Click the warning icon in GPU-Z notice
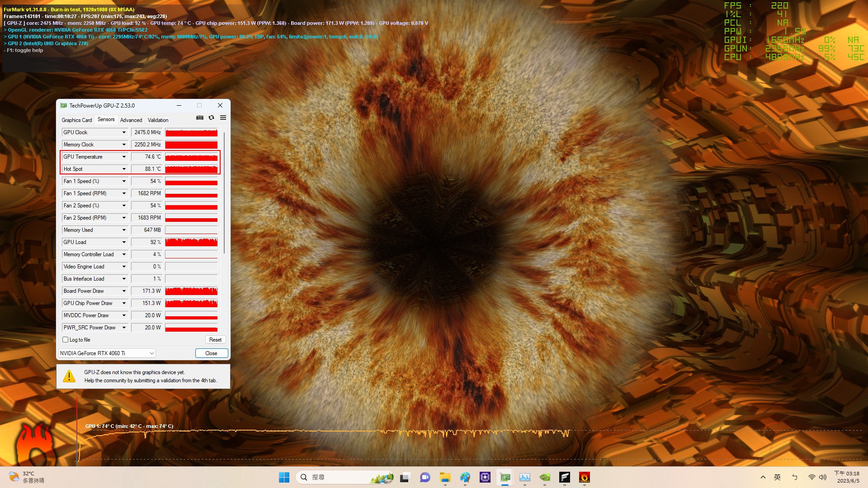The image size is (868, 488). [x=69, y=376]
